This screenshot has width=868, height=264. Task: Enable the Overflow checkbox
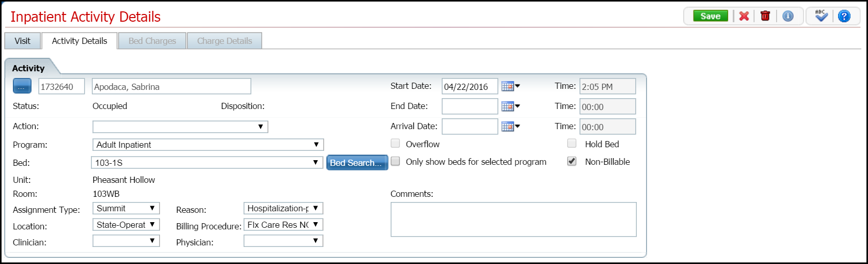pyautogui.click(x=396, y=144)
